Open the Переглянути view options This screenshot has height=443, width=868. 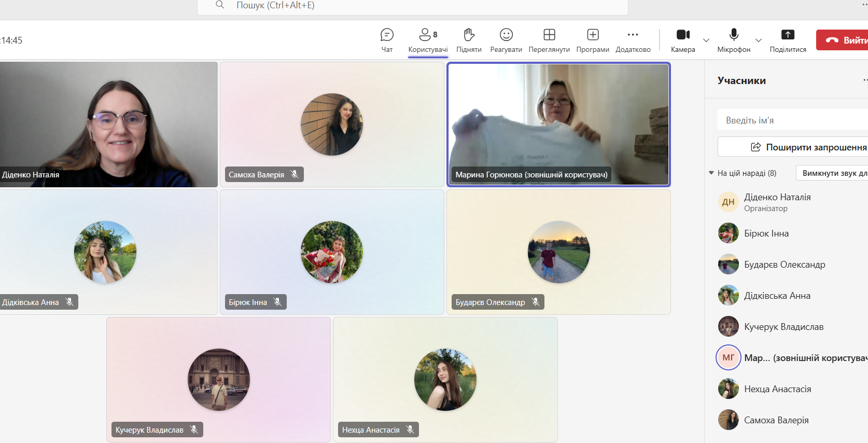(549, 40)
